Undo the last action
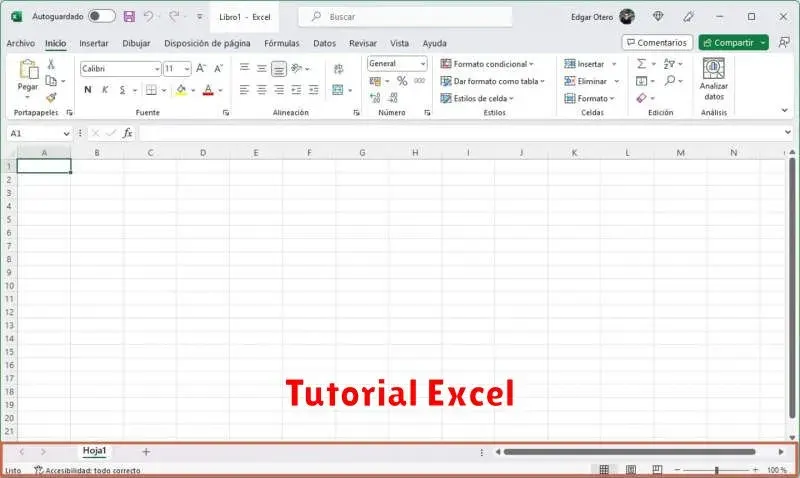800x478 pixels. (148, 16)
